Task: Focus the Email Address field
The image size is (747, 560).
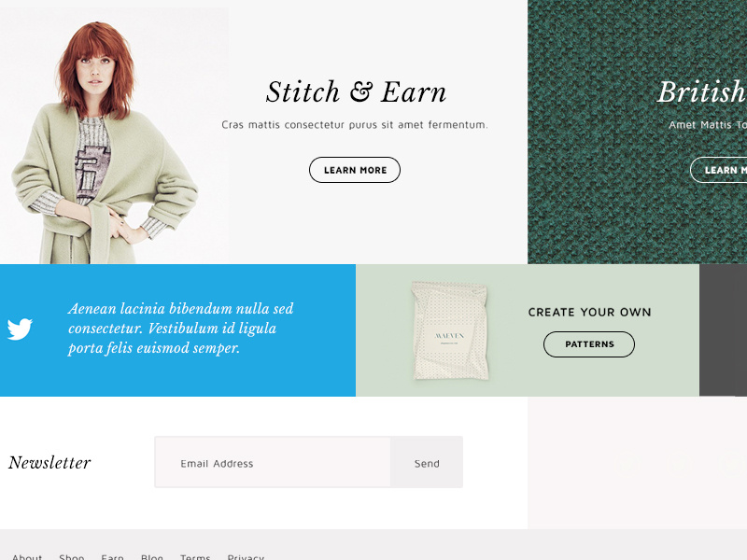Action: 273,462
